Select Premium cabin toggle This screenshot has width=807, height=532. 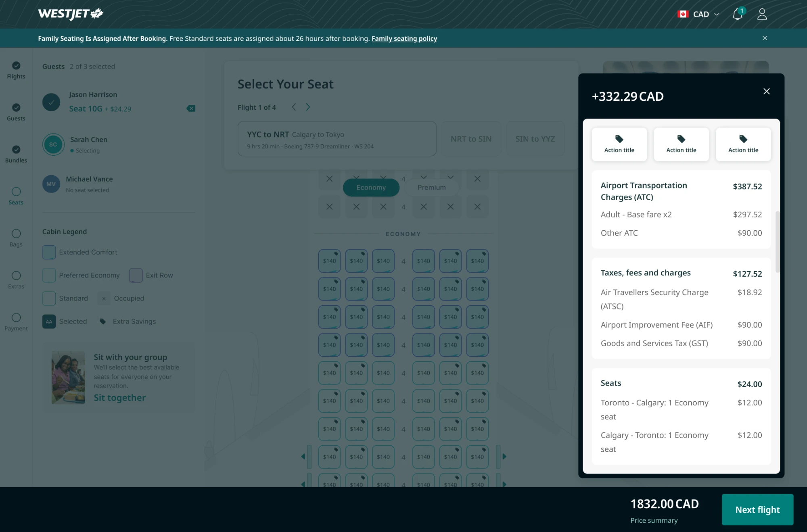[x=431, y=188]
